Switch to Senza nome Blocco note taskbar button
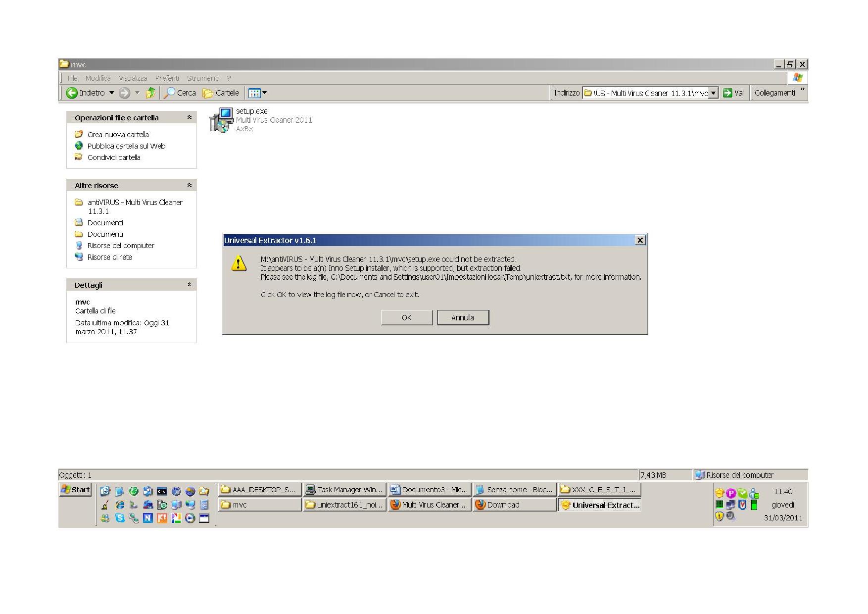 point(515,490)
